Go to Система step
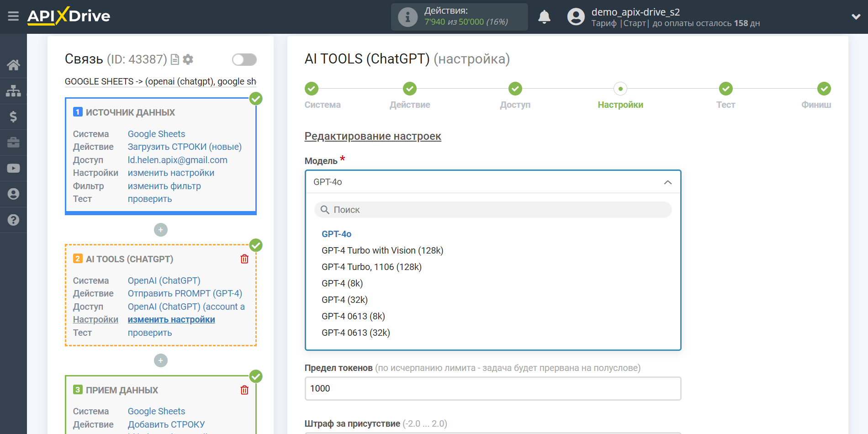 tap(312, 89)
